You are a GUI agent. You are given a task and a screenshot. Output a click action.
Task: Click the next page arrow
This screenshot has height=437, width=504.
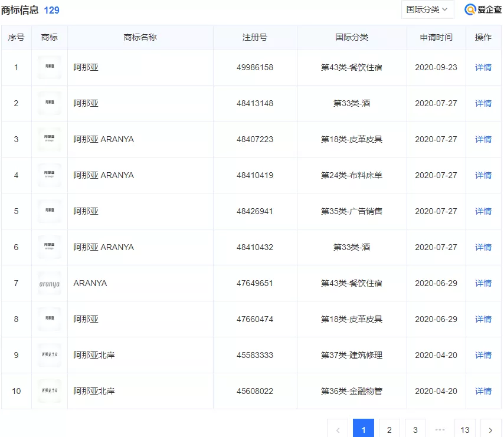(x=490, y=429)
